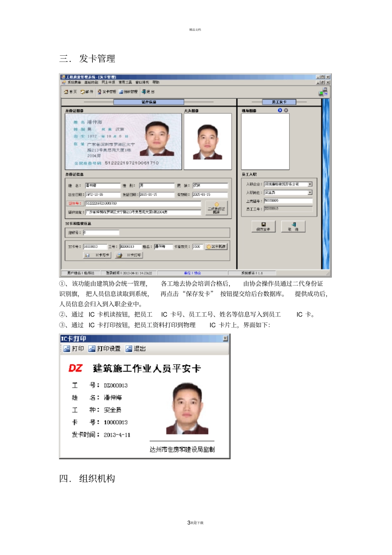Click the 性别 gender input field
The width and height of the screenshot is (392, 555).
click(x=156, y=186)
